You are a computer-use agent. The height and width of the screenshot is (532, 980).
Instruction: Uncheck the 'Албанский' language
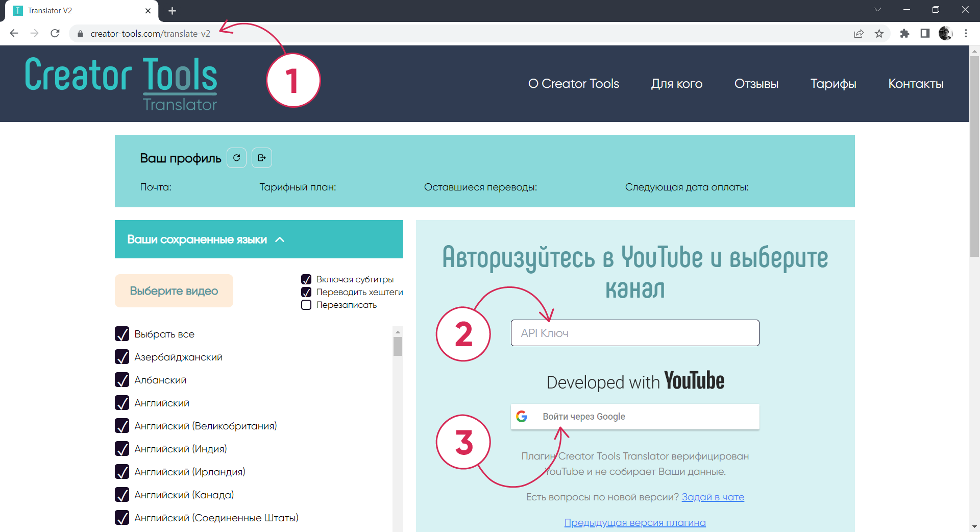click(122, 380)
